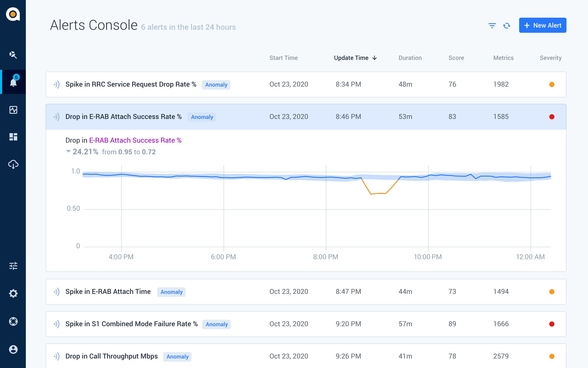
Task: Open the user account icon in sidebar
Action: point(13,349)
